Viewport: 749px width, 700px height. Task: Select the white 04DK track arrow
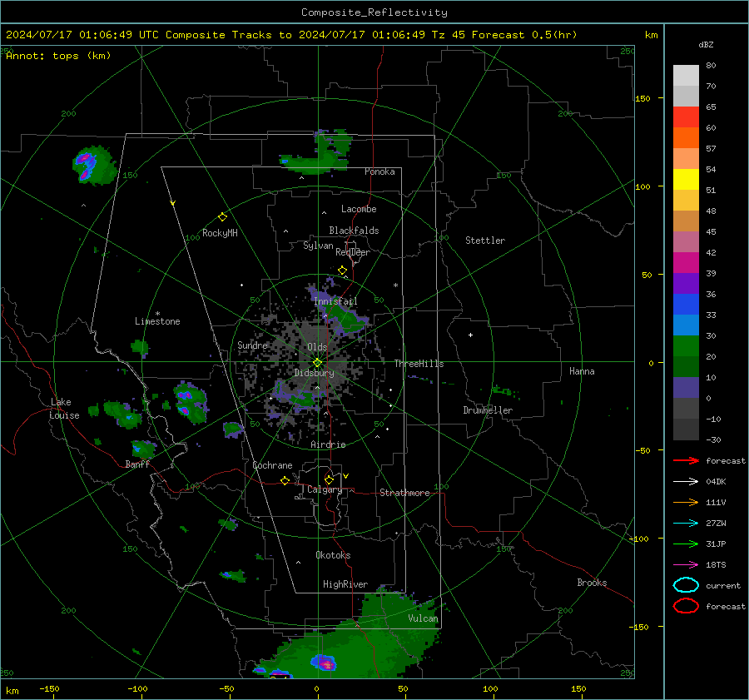point(686,482)
